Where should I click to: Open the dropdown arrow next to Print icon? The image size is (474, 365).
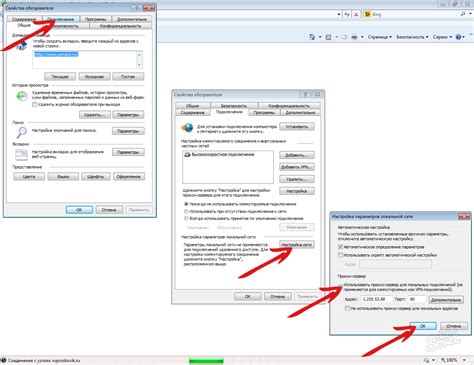click(x=362, y=37)
